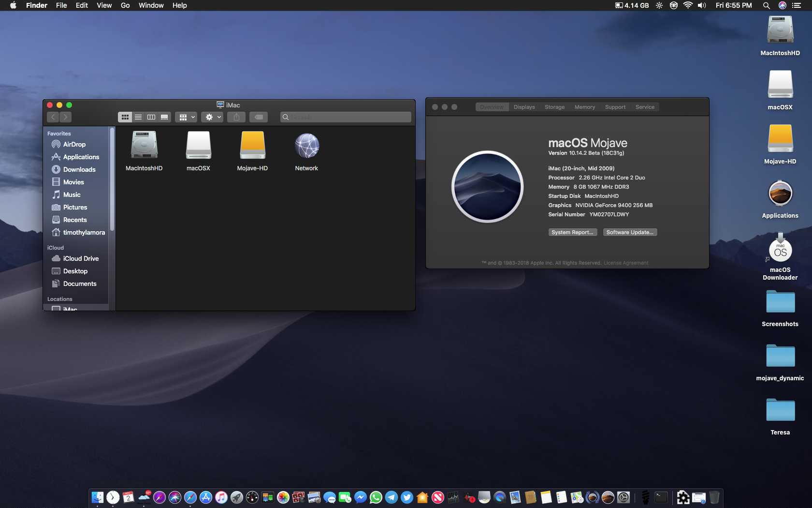Open the Action gear dropdown in Finder
The height and width of the screenshot is (508, 812).
212,117
